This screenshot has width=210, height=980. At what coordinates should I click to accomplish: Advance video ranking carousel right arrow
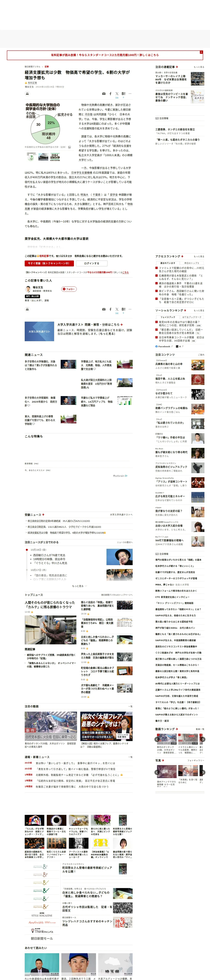203,739
